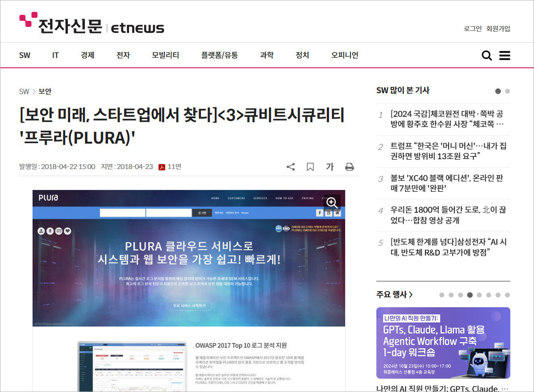Select the IT menu item
The height and width of the screenshot is (392, 534).
(55, 55)
